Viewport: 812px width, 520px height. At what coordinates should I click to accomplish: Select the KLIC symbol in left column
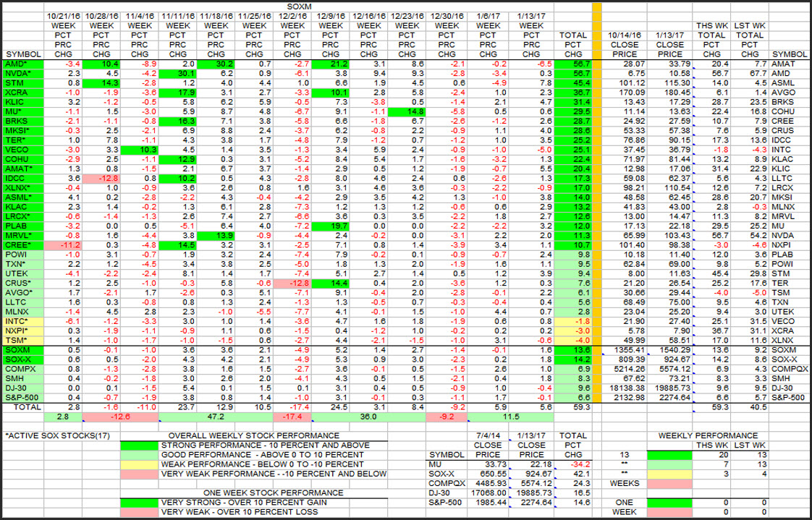coord(22,102)
